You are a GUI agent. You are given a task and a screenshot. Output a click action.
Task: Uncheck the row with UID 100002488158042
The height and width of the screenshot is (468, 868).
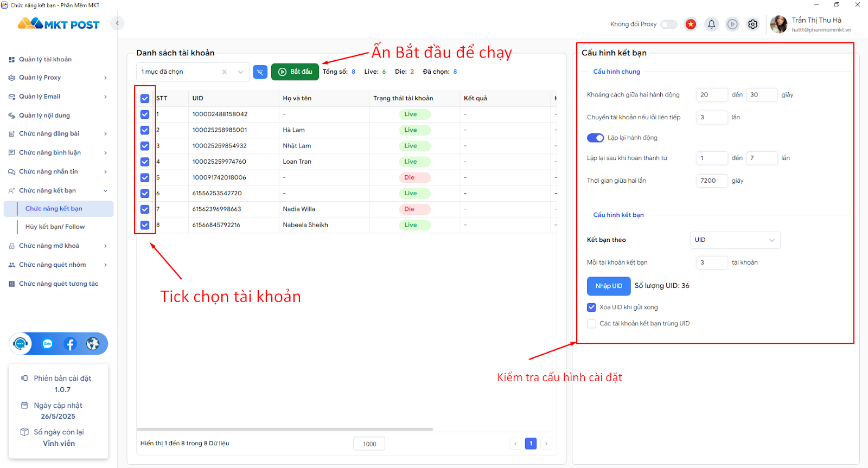click(145, 114)
